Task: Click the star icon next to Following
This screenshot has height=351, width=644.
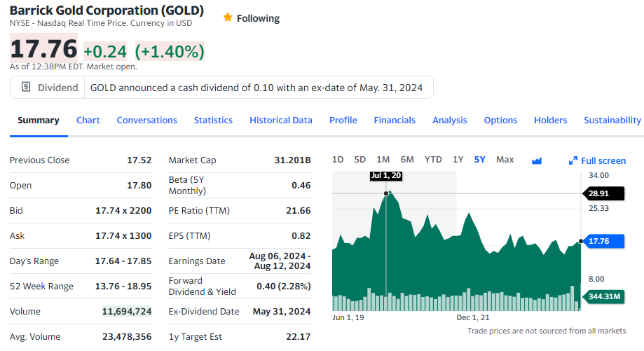Action: coord(227,18)
